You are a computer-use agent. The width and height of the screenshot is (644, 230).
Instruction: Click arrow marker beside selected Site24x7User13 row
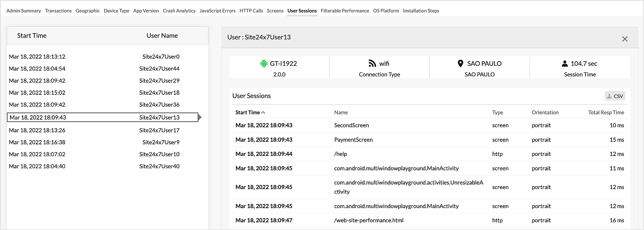pyautogui.click(x=200, y=117)
